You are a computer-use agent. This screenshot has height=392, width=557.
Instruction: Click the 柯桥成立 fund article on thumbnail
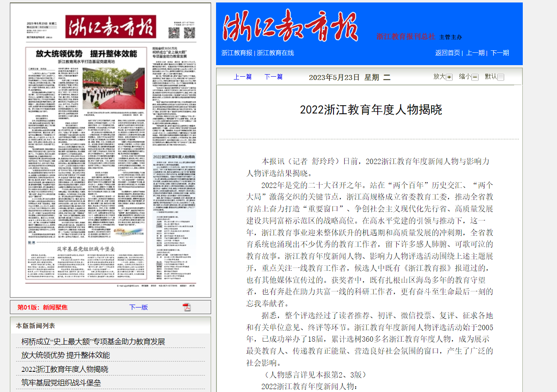pos(174,96)
